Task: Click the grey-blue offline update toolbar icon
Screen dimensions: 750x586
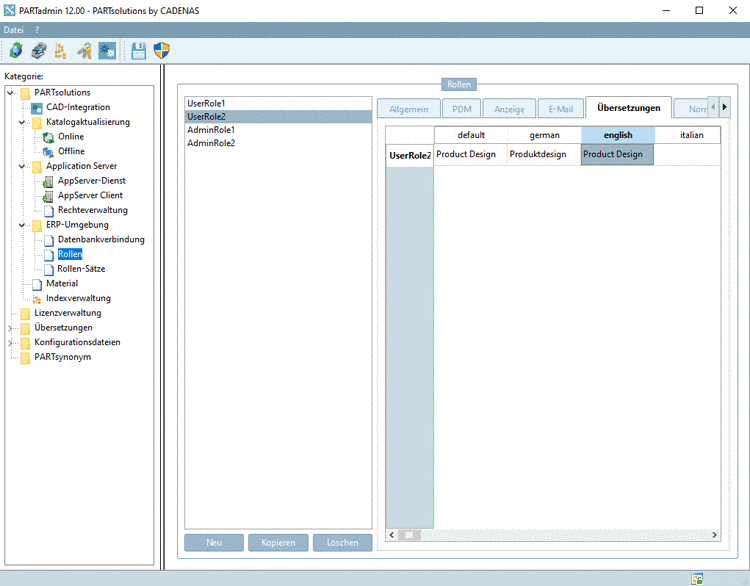Action: 39,50
